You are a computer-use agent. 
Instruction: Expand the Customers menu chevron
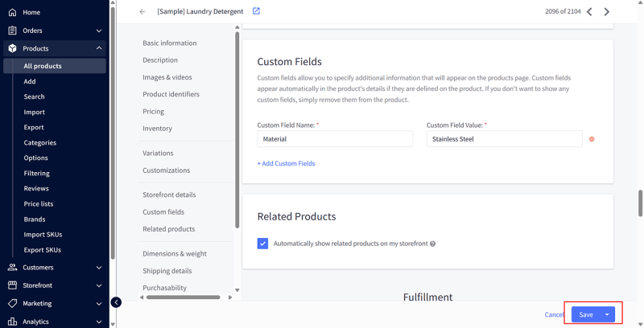[x=99, y=268]
